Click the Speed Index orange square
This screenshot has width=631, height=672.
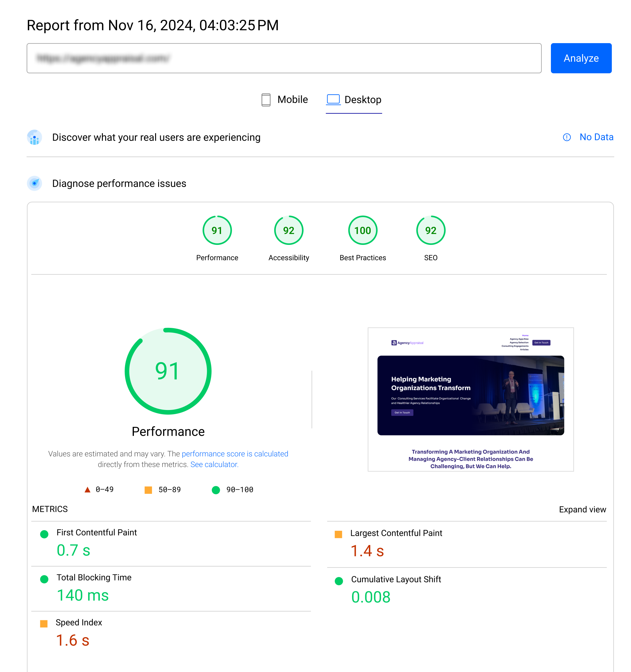(x=44, y=624)
